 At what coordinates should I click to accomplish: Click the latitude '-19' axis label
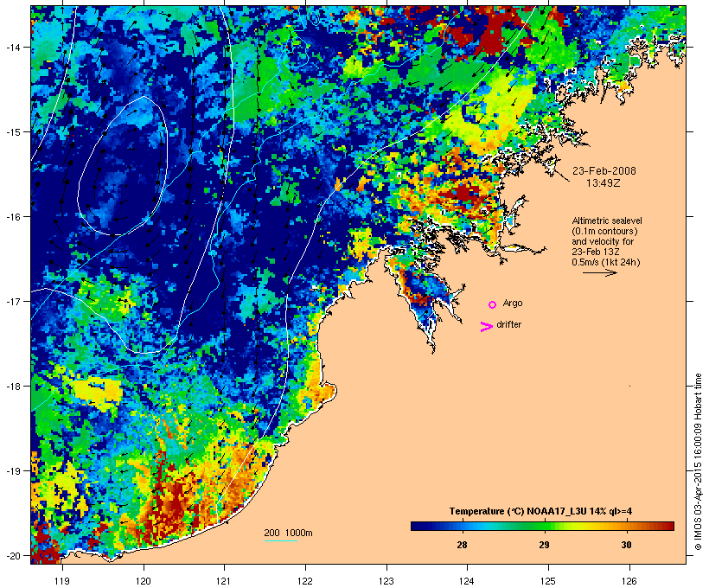click(x=12, y=471)
